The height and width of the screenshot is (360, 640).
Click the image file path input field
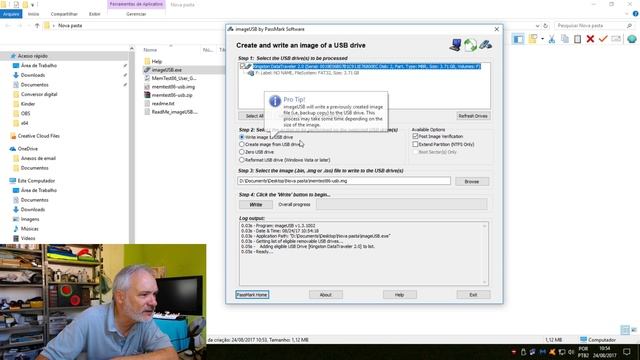coord(344,181)
